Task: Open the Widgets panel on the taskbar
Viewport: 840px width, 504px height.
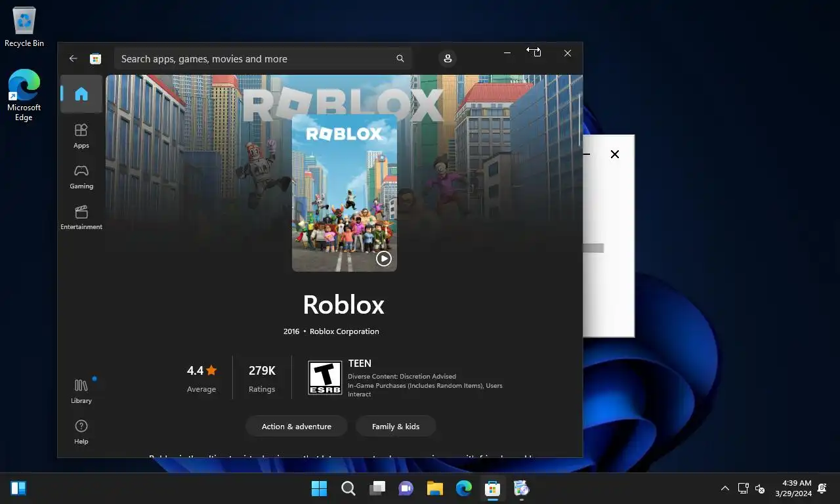Action: 18,488
